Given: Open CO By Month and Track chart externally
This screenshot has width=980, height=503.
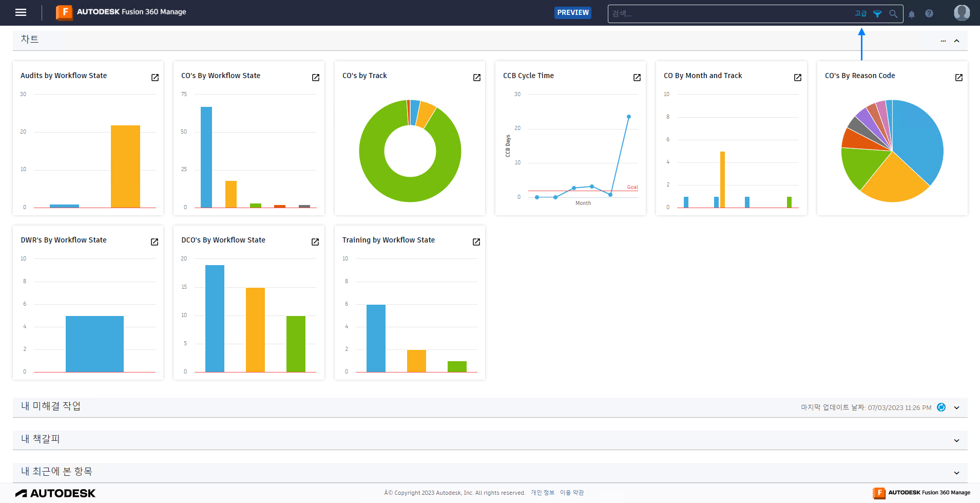Looking at the screenshot, I should tap(798, 78).
